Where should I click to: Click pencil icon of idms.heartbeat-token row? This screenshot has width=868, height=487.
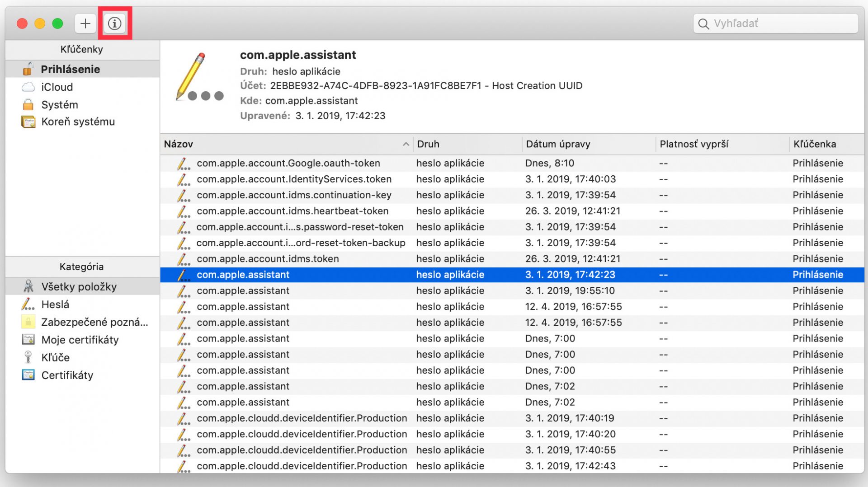tap(183, 211)
